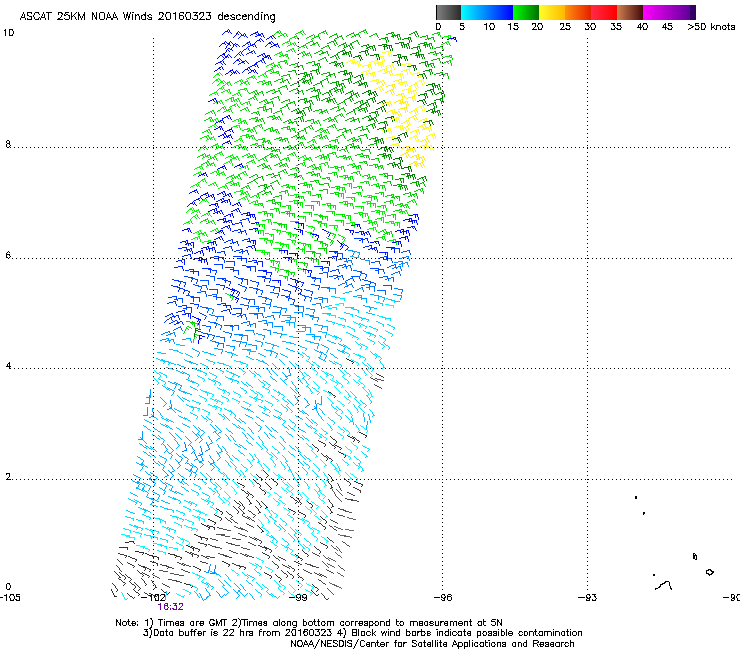Click the latitude label '4'
Image resolution: width=740 pixels, height=650 pixels.
pyautogui.click(x=8, y=366)
